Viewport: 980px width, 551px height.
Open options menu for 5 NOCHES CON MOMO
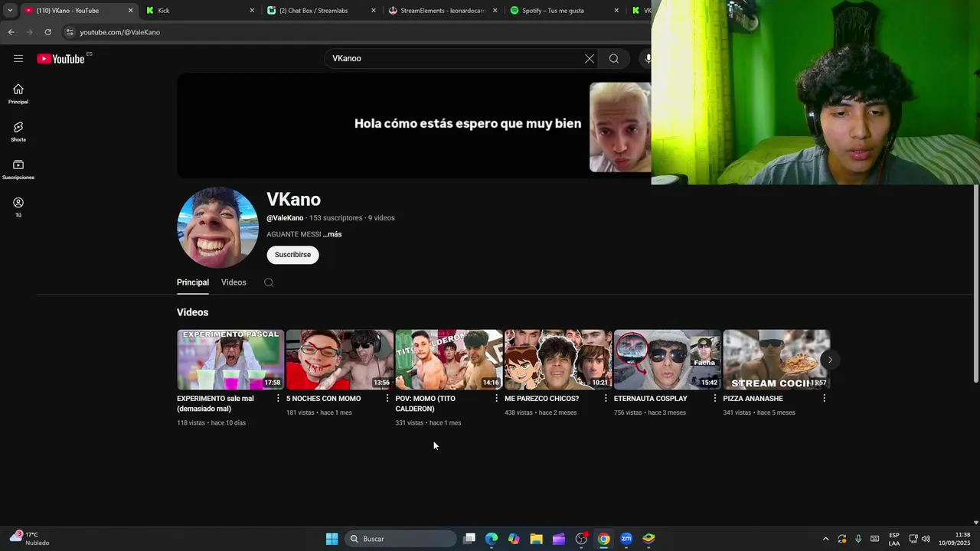coord(387,399)
